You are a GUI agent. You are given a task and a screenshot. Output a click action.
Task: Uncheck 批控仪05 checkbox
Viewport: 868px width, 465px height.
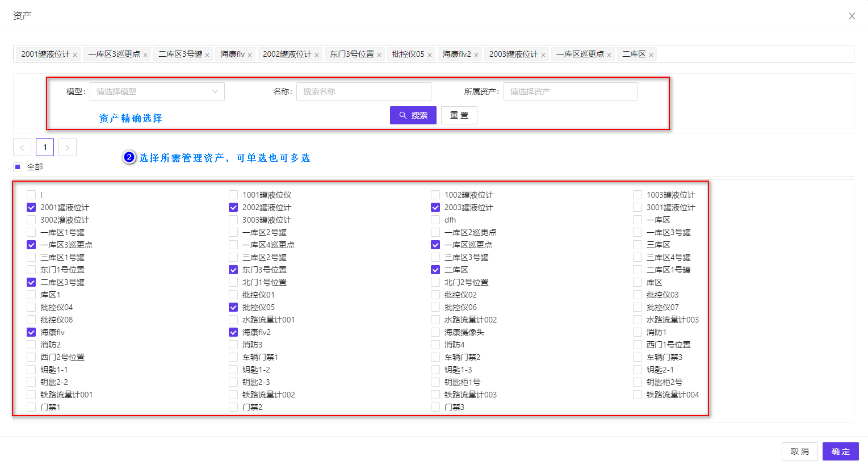(x=233, y=307)
